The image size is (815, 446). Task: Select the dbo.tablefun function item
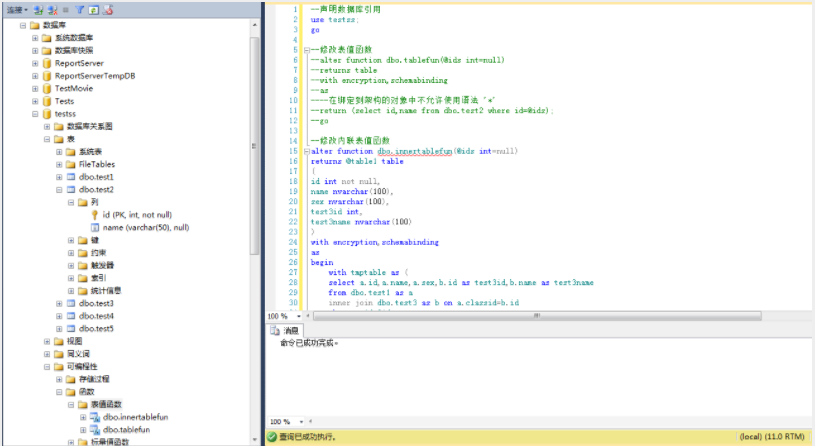[x=126, y=430]
